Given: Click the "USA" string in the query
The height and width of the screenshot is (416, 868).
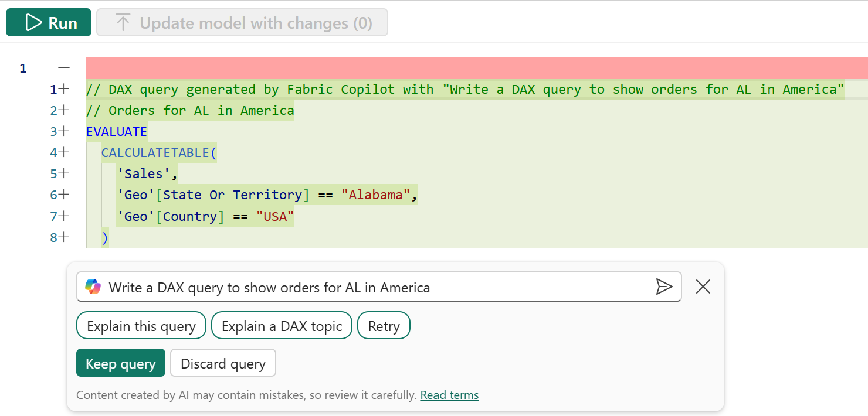Looking at the screenshot, I should [x=275, y=217].
